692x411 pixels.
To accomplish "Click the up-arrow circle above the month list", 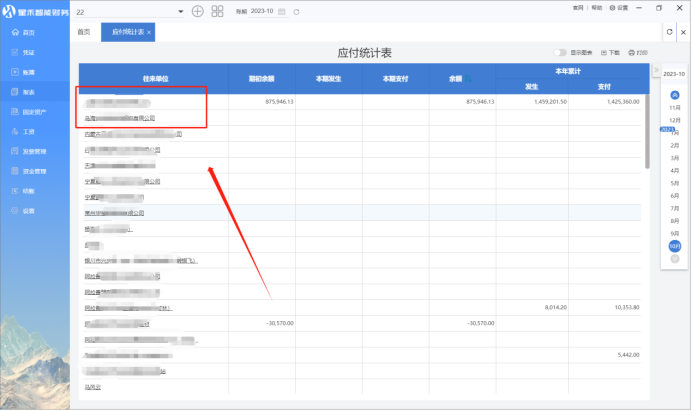I will 675,95.
